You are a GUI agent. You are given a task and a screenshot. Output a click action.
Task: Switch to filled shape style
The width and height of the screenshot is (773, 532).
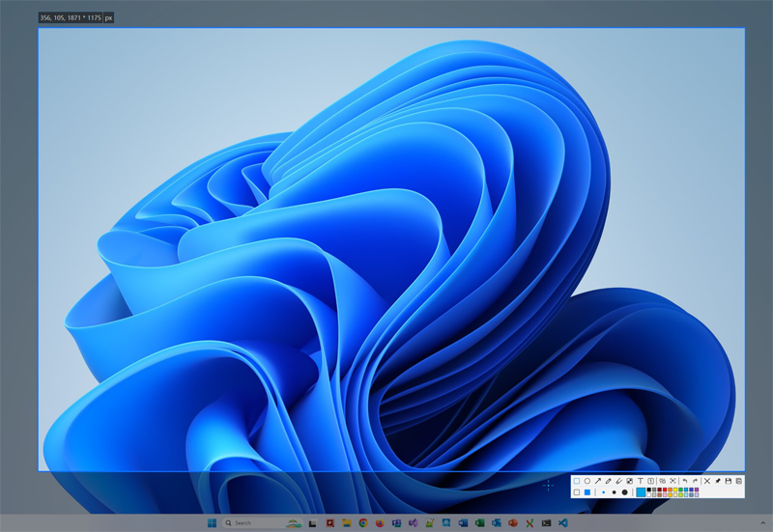pyautogui.click(x=587, y=492)
